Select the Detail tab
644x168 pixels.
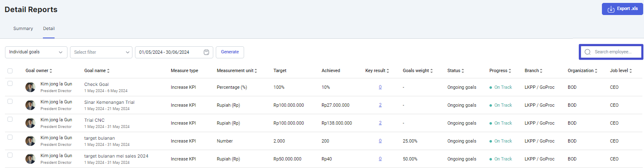point(49,29)
